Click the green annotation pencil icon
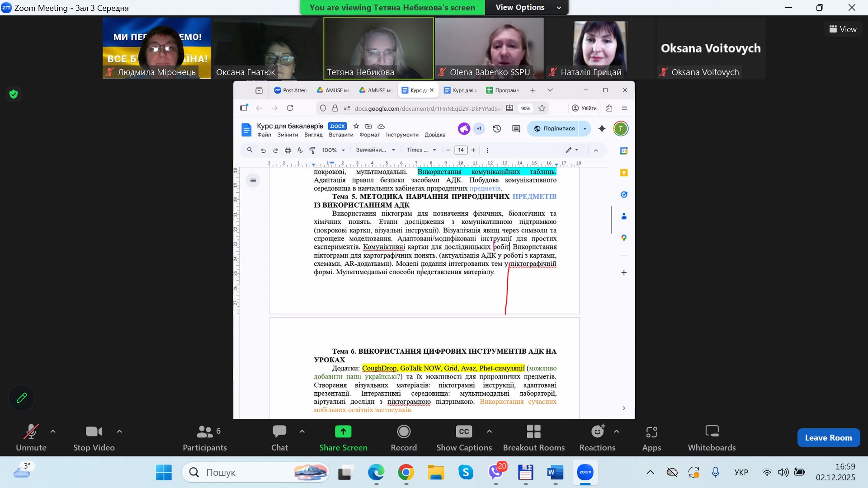This screenshot has width=868, height=488. (x=22, y=398)
